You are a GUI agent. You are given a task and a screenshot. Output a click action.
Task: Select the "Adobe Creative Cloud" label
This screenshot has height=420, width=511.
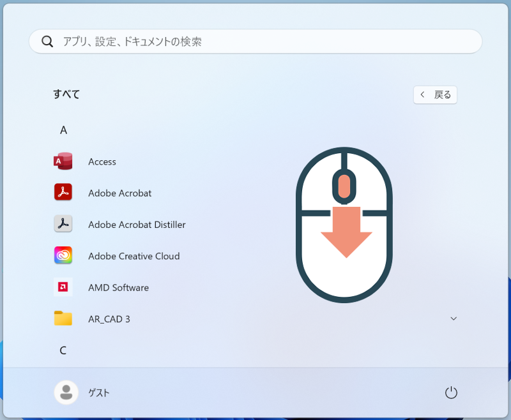point(134,256)
